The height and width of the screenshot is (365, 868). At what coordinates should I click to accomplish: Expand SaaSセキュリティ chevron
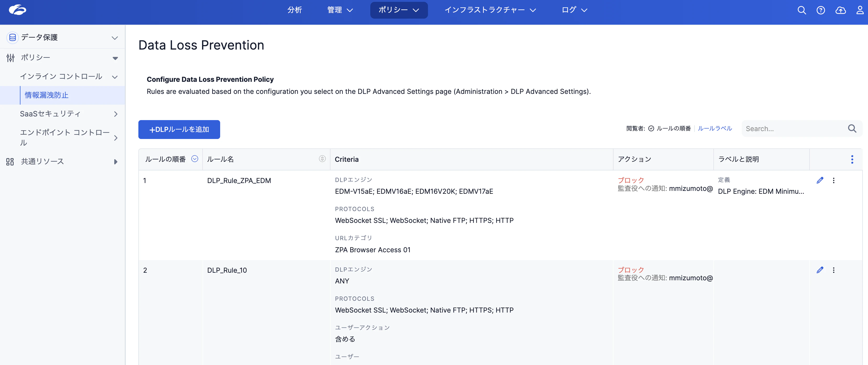tap(116, 114)
